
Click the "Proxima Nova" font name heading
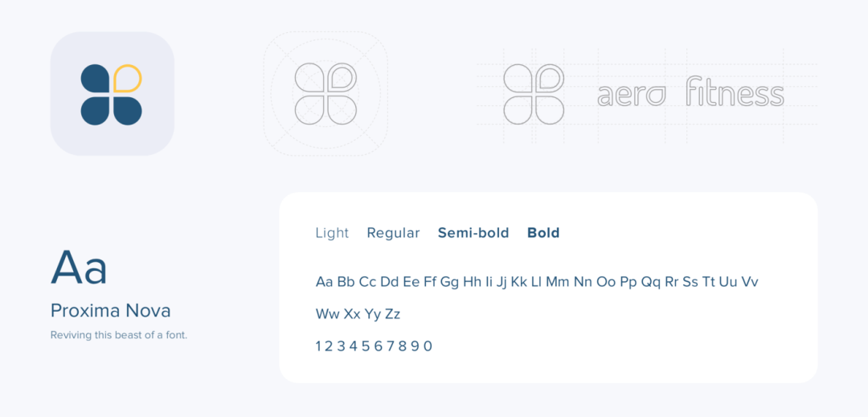[110, 311]
